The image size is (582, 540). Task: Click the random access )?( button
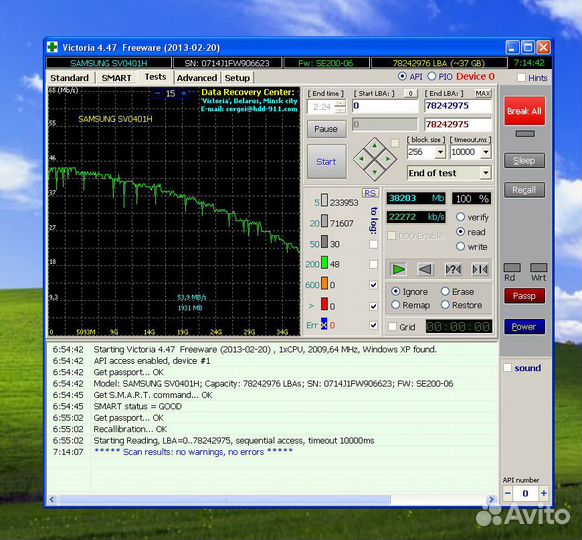coord(453,269)
